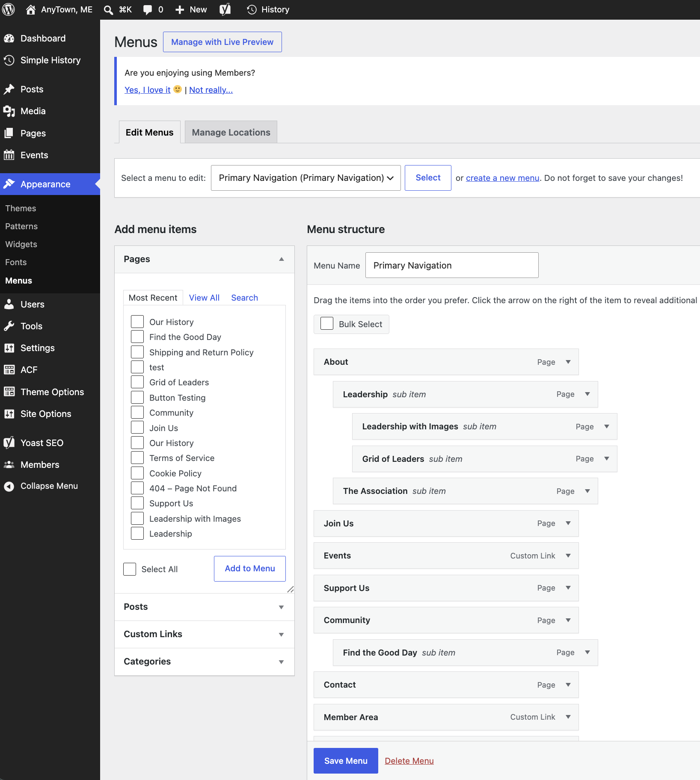The height and width of the screenshot is (780, 700).
Task: Click the Select menu button
Action: 428,178
